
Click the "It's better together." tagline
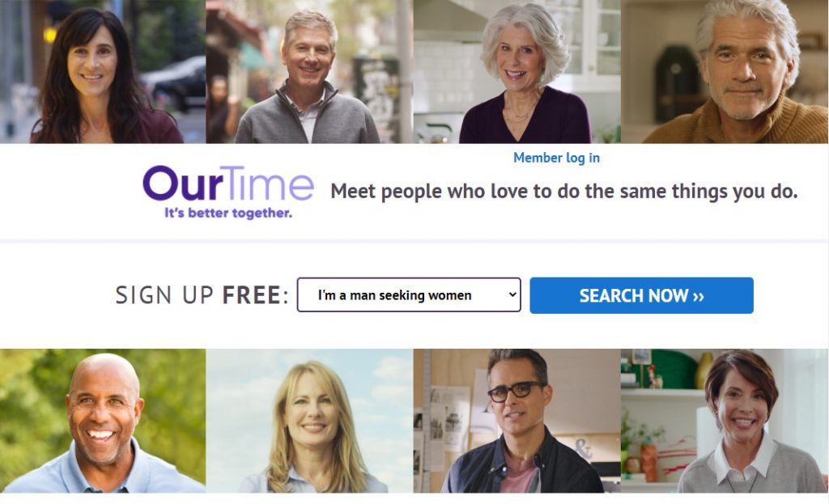[x=227, y=213]
